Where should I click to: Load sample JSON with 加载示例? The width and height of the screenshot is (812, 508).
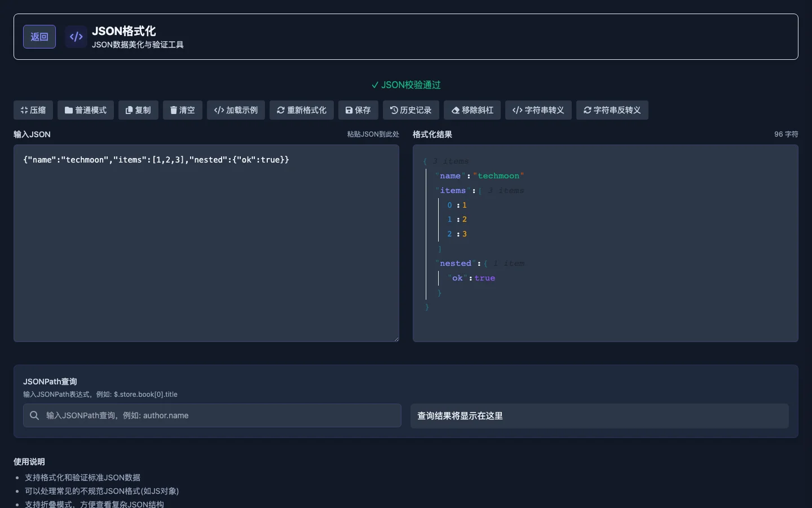236,110
